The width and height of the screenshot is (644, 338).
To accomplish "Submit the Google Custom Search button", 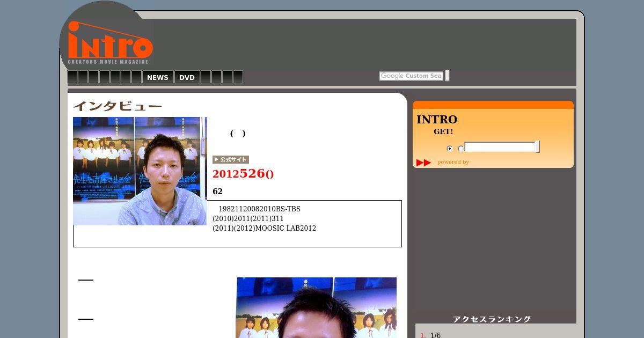I will click(x=447, y=76).
